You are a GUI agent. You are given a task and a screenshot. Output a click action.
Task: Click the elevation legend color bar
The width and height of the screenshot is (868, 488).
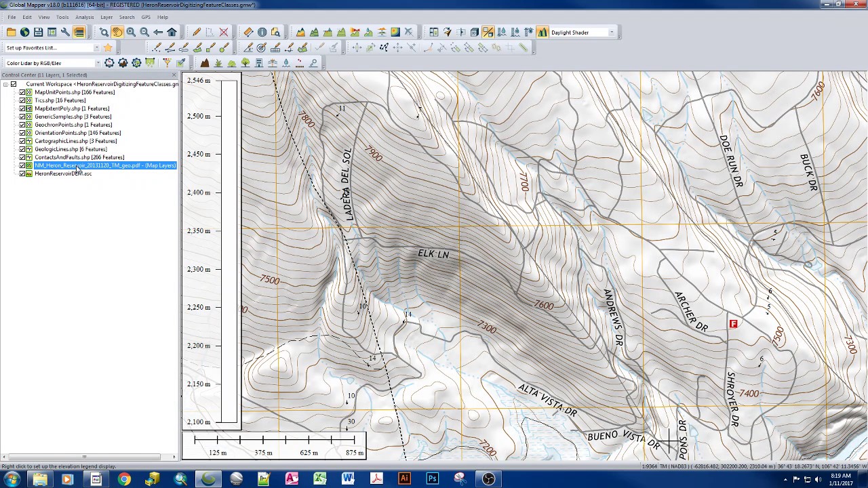click(x=229, y=251)
